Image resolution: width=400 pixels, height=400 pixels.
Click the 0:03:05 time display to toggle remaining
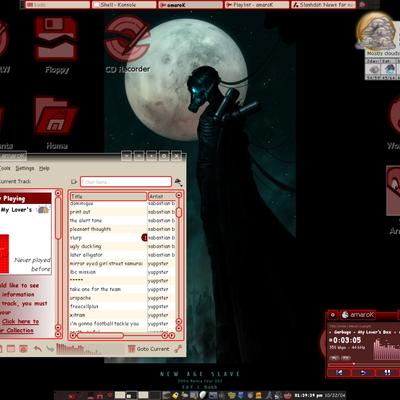pyautogui.click(x=345, y=340)
